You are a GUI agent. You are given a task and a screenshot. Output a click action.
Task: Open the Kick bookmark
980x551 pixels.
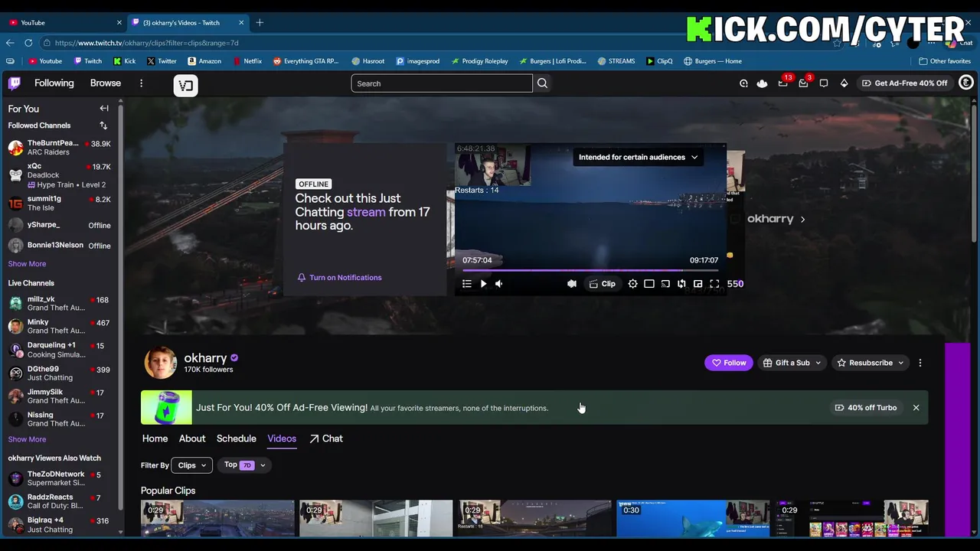pyautogui.click(x=124, y=61)
